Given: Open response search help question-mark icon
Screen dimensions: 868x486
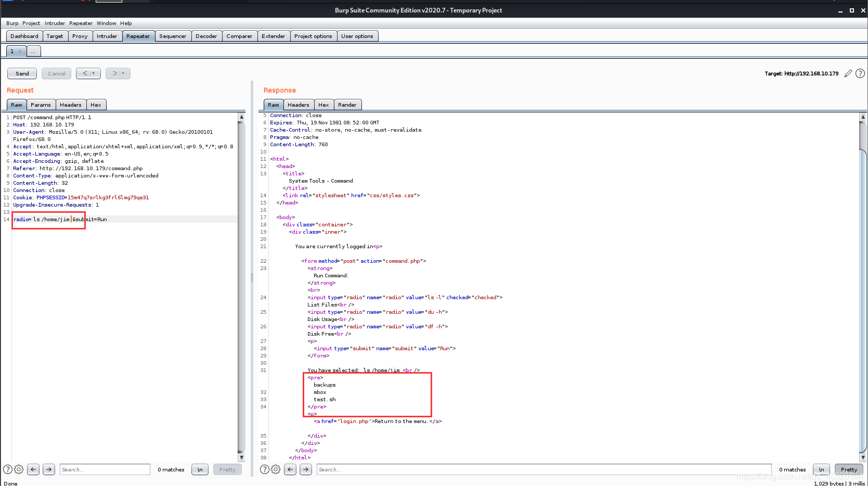Looking at the screenshot, I should [x=265, y=469].
